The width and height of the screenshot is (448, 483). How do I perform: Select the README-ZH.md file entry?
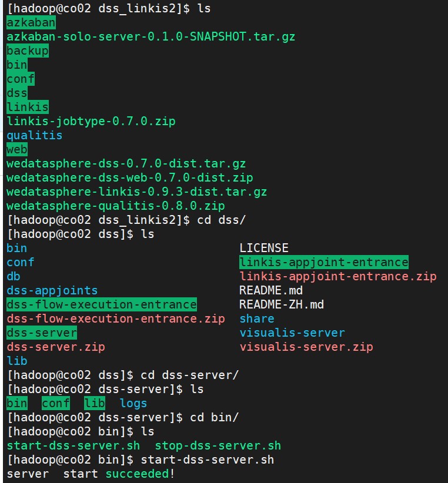click(x=282, y=304)
